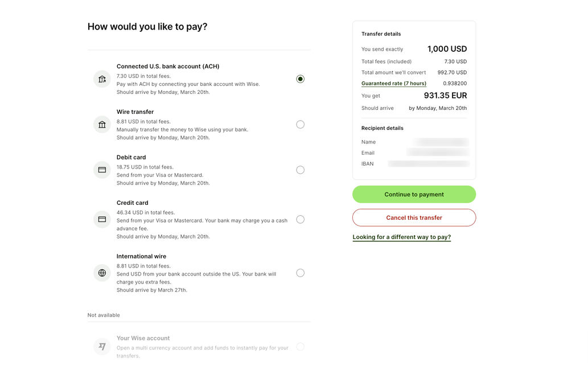The width and height of the screenshot is (588, 370).
Task: Select the Wire transfer radio button
Action: click(300, 125)
